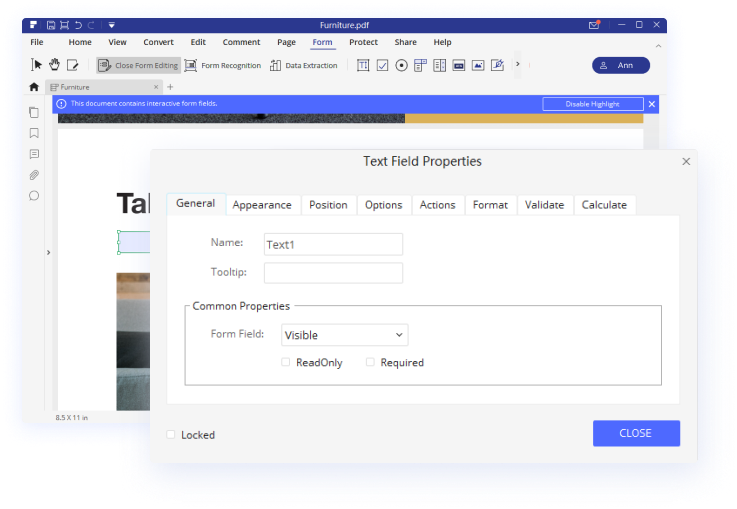Click the CLOSE button

click(x=636, y=433)
